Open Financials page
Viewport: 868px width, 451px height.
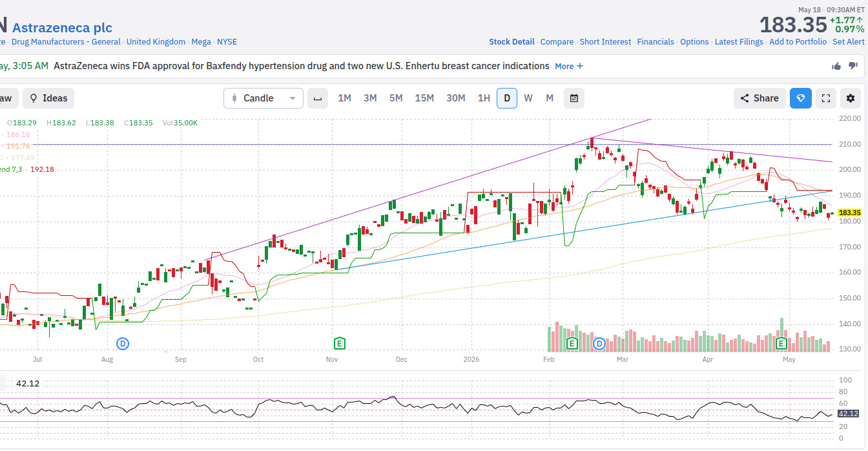point(656,42)
